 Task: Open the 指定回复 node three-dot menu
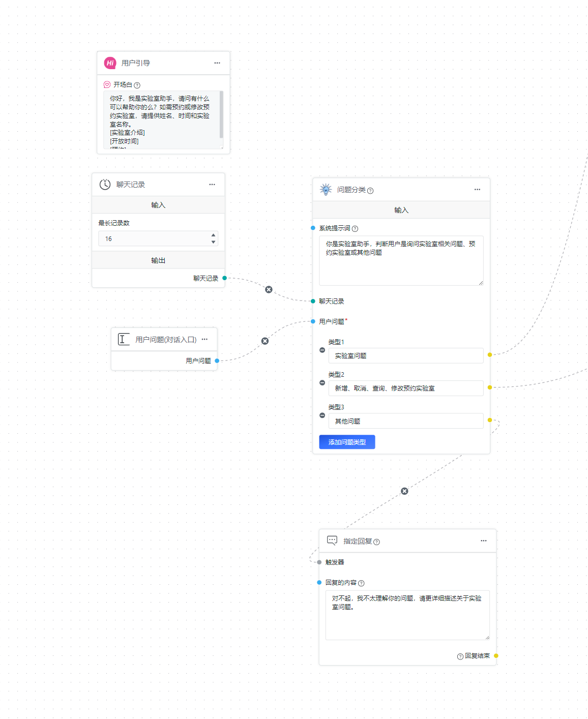click(484, 541)
